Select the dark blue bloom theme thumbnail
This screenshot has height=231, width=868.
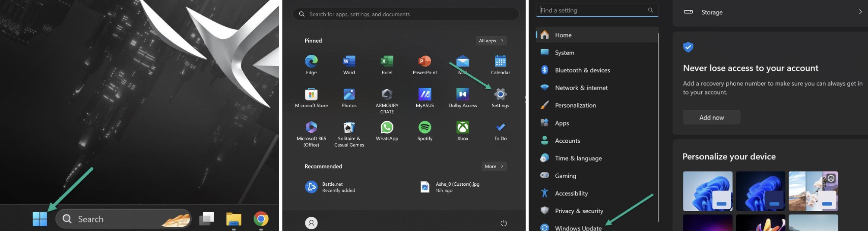click(760, 191)
